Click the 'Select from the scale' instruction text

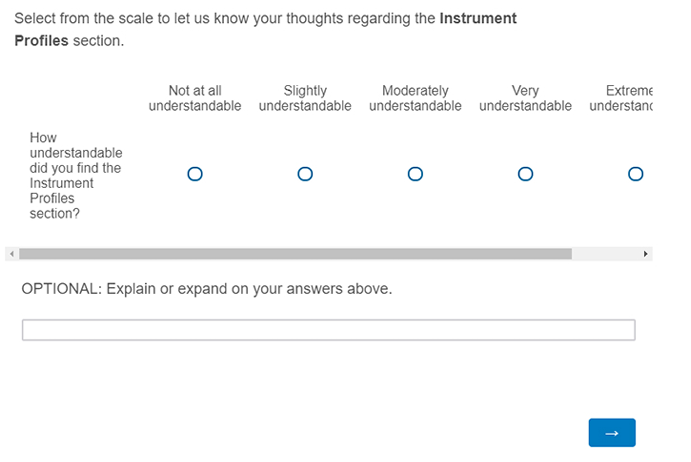pos(200,19)
